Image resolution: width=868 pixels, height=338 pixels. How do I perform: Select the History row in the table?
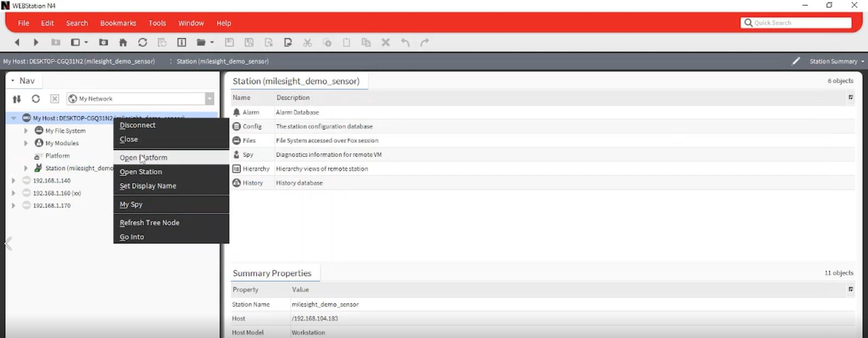[542, 183]
